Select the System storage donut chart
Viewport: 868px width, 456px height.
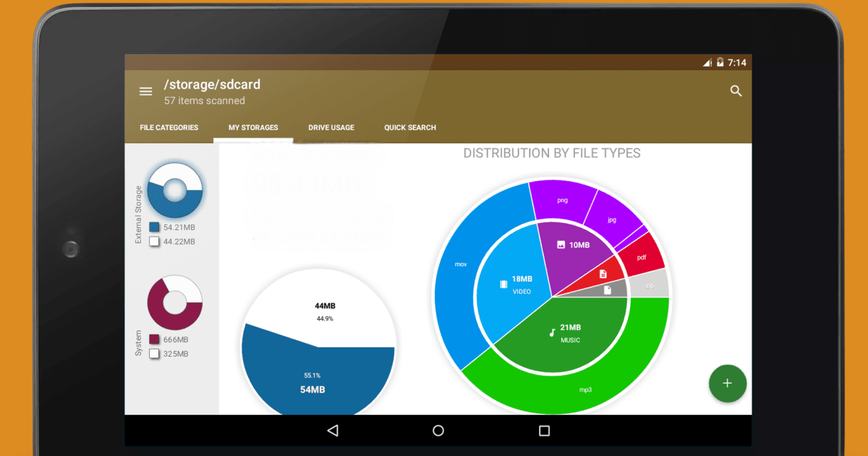[x=174, y=303]
